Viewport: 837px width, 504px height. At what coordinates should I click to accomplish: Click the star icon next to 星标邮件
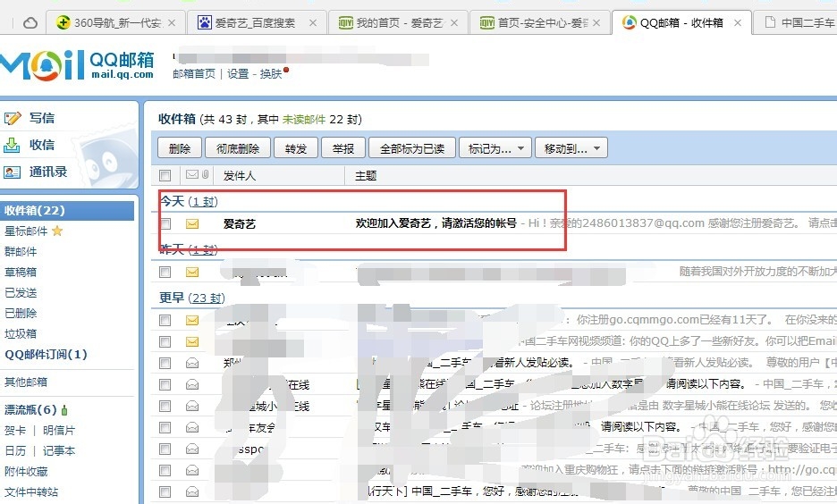[57, 231]
